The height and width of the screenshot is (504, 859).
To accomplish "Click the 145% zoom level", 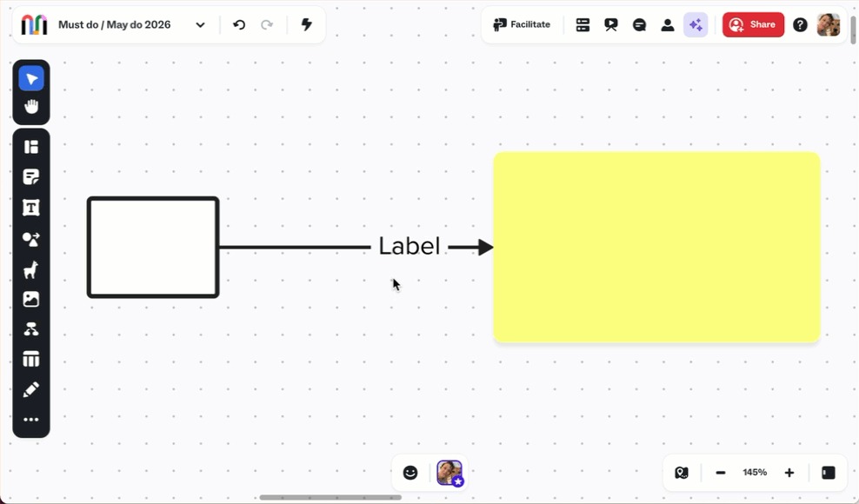I will [755, 472].
